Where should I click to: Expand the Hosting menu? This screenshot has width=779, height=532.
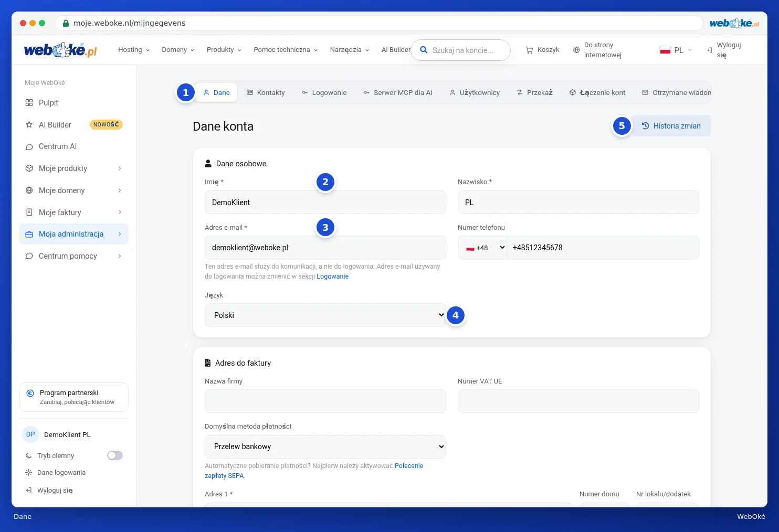(134, 50)
